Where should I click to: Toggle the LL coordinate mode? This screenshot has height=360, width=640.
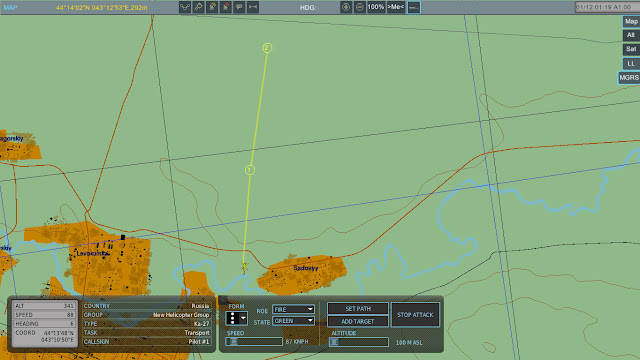[x=631, y=64]
